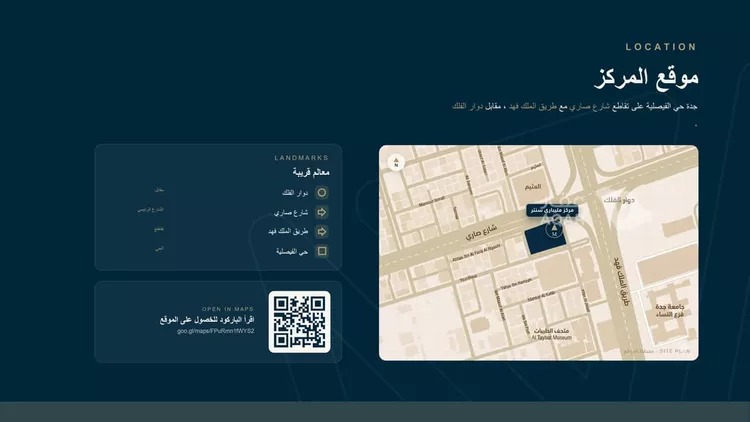750x422 pixels.
Task: Click the arrow icon beside طريق الملك فهد
Action: click(x=322, y=232)
